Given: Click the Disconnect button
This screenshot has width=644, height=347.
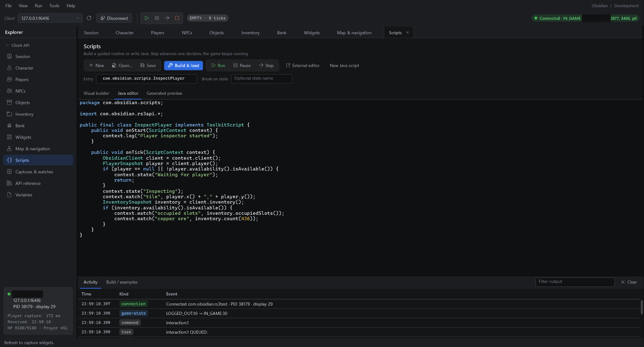Looking at the screenshot, I should click(114, 18).
